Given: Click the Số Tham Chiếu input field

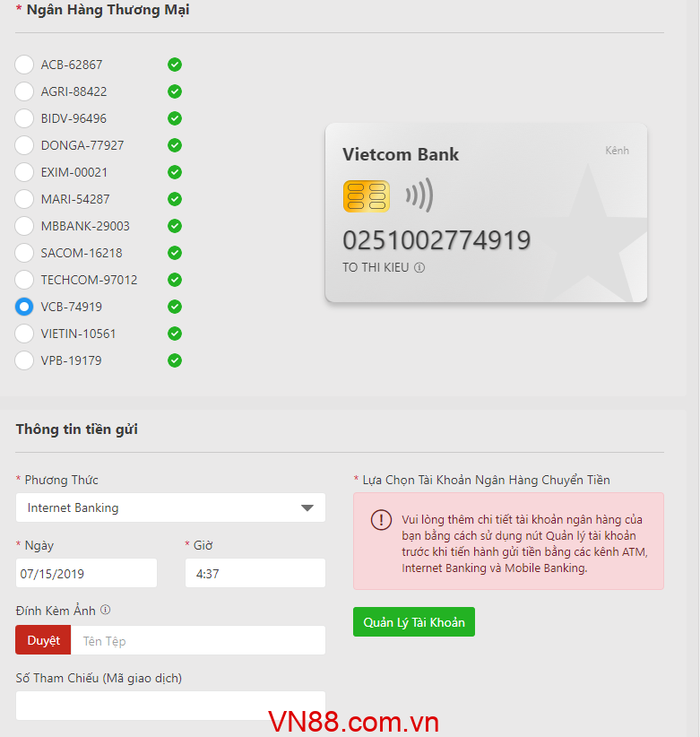Looking at the screenshot, I should pos(170,706).
